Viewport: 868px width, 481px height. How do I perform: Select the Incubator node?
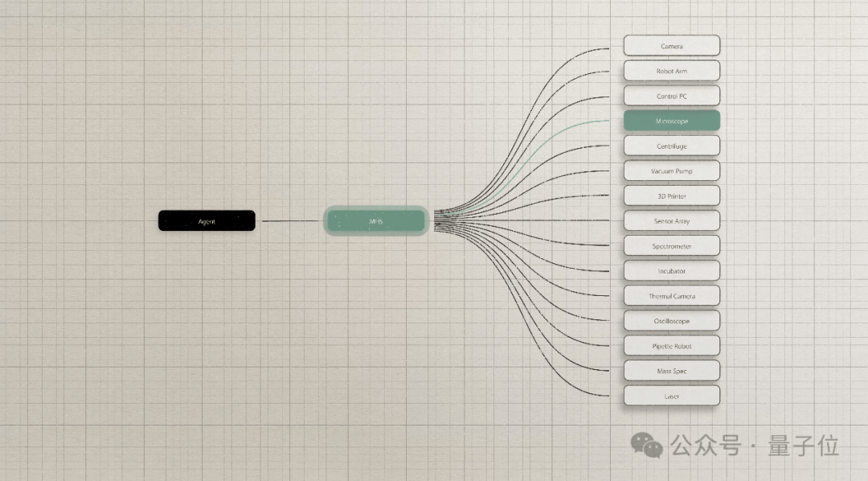click(x=671, y=271)
